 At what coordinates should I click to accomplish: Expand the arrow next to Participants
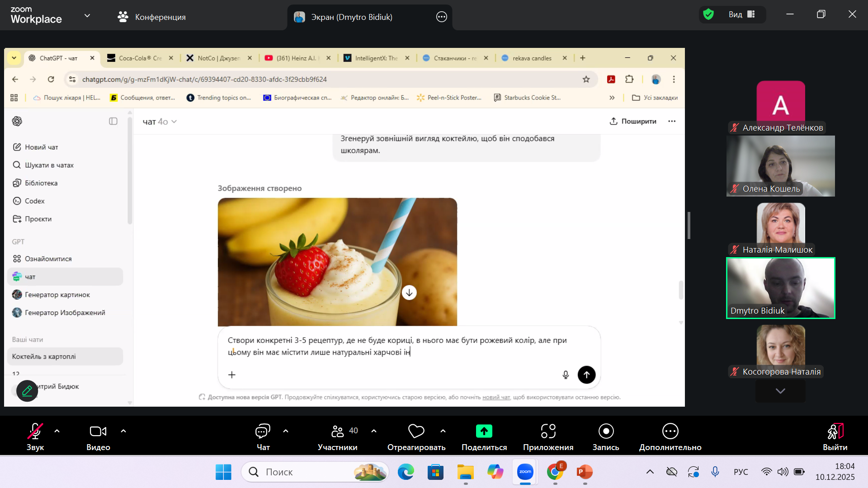[x=374, y=431]
